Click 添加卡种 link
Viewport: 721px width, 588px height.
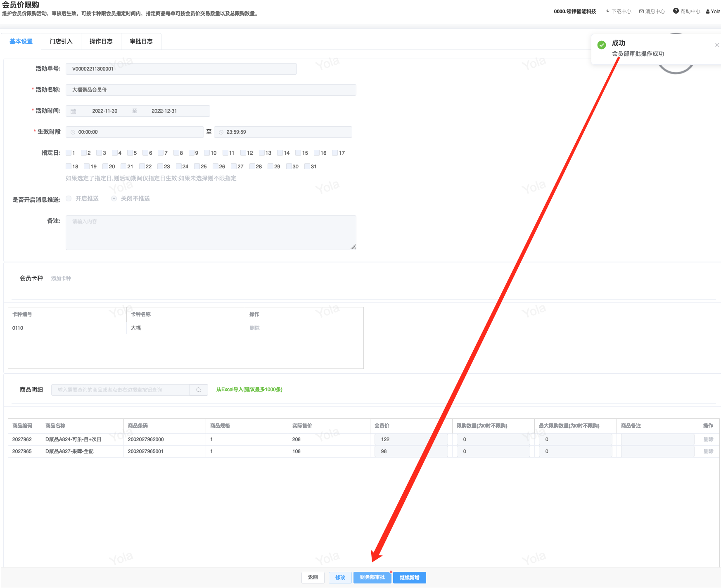pyautogui.click(x=61, y=279)
